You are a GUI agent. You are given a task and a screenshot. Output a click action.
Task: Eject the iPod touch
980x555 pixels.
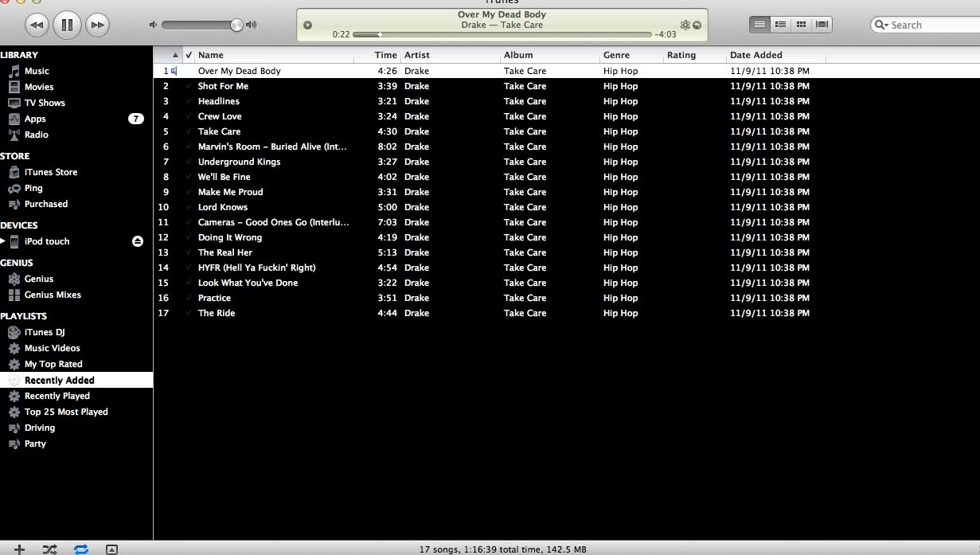pyautogui.click(x=138, y=241)
